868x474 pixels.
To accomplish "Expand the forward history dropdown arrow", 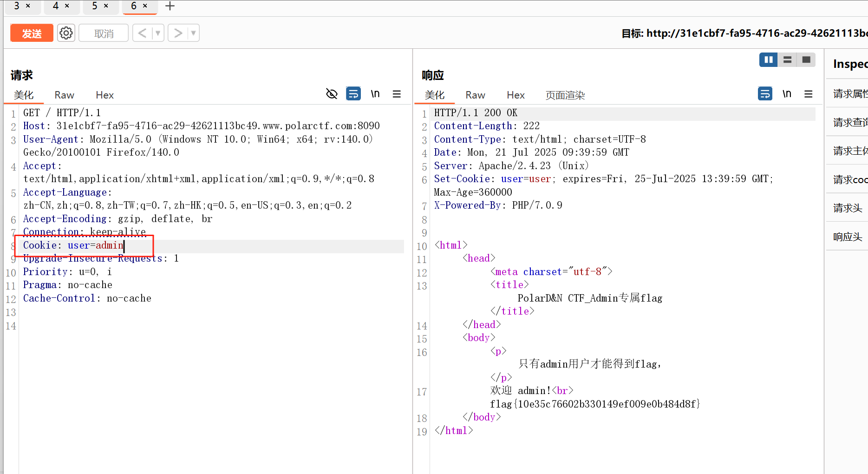I will pyautogui.click(x=193, y=33).
